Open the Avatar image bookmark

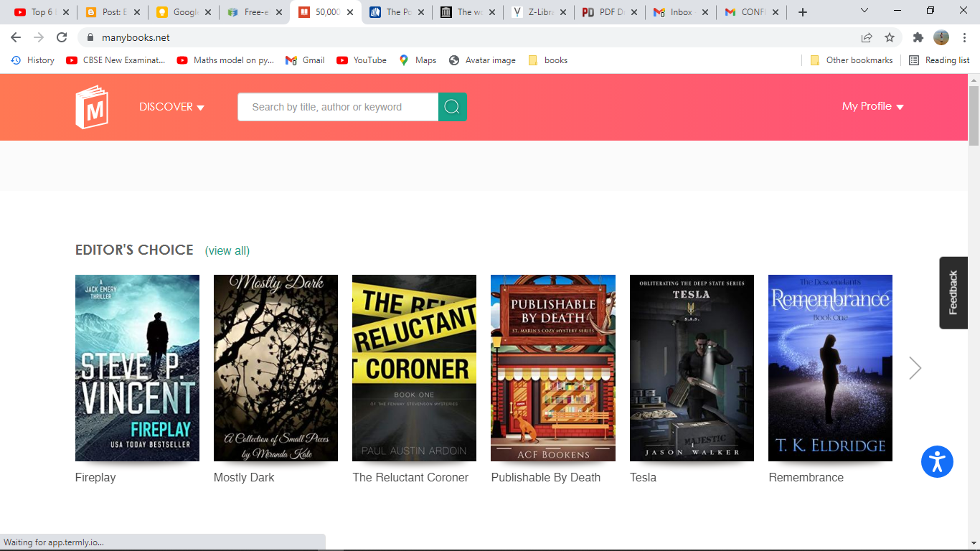(482, 60)
